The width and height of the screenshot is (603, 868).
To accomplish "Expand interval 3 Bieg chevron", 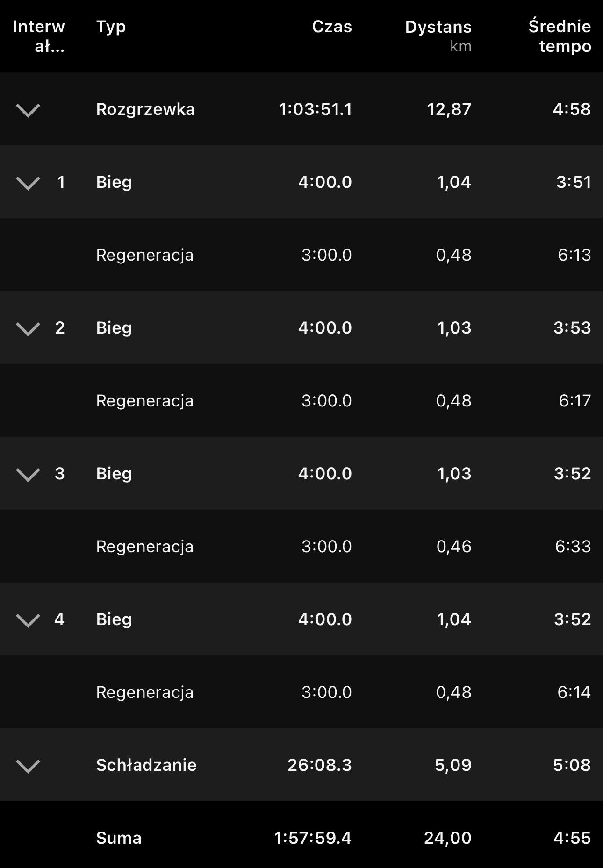I will [28, 475].
